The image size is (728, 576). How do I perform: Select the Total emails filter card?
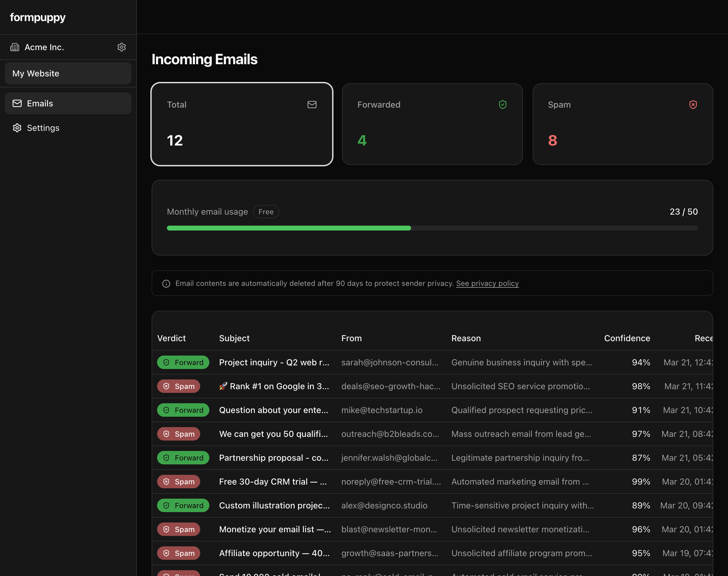tap(242, 124)
